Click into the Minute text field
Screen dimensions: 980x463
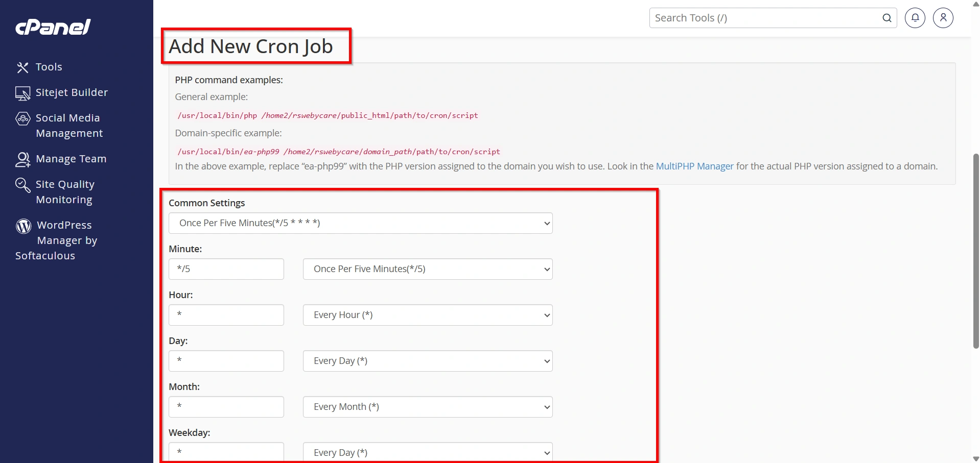[226, 269]
